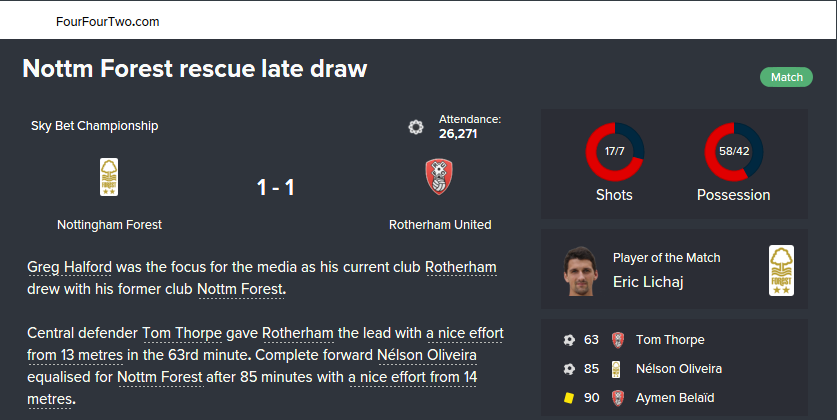
Task: Click Rotherham badge beside Aymen Belaïd event
Action: (x=617, y=397)
